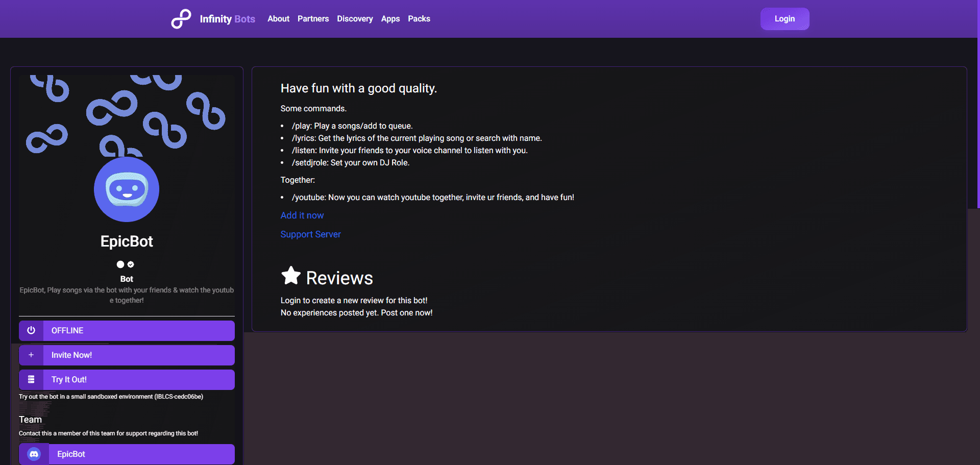This screenshot has width=980, height=465.
Task: Click the Infinity Bots logo icon
Action: (181, 19)
